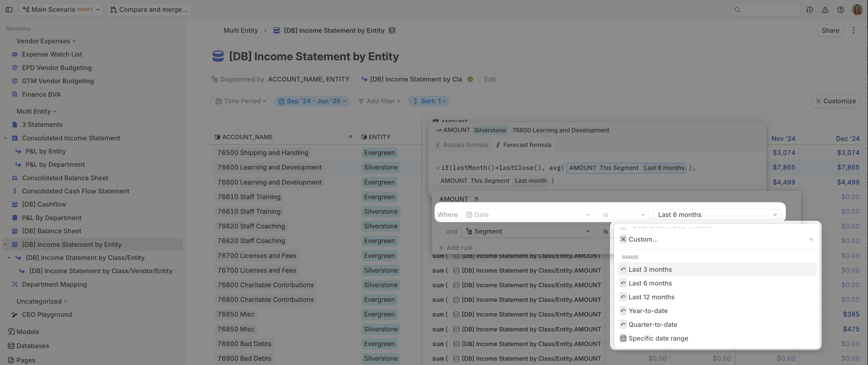This screenshot has height=365, width=868.
Task: Click the ACCOUNT_NAME sort arrow
Action: click(x=350, y=137)
